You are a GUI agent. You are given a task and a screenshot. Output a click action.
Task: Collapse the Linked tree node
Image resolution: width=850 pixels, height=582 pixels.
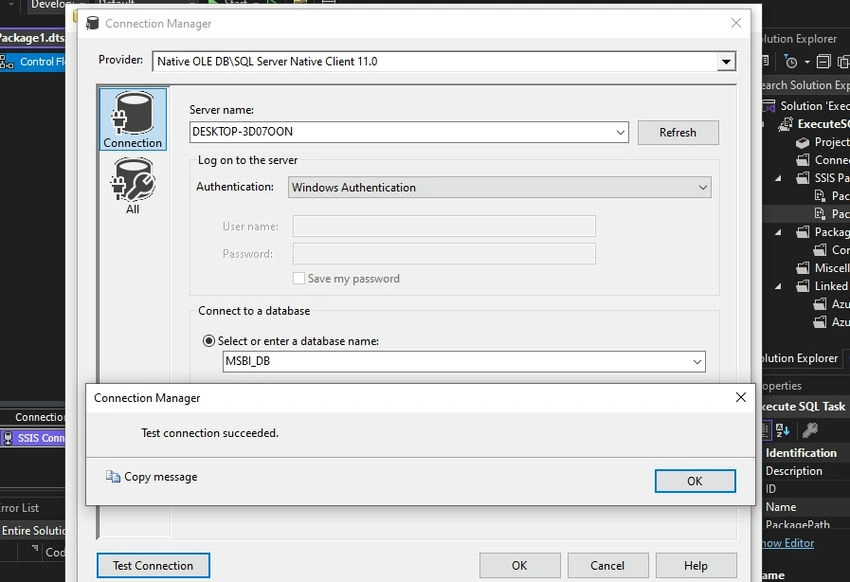(778, 286)
